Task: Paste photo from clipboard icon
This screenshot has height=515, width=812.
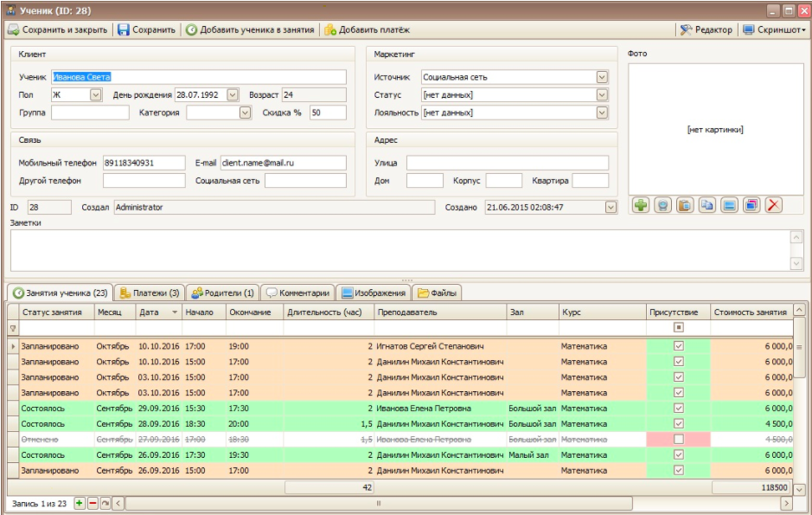Action: pos(684,206)
